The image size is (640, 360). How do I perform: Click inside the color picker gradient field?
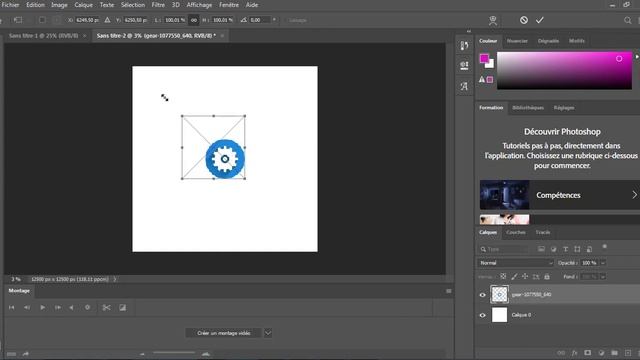coord(564,70)
